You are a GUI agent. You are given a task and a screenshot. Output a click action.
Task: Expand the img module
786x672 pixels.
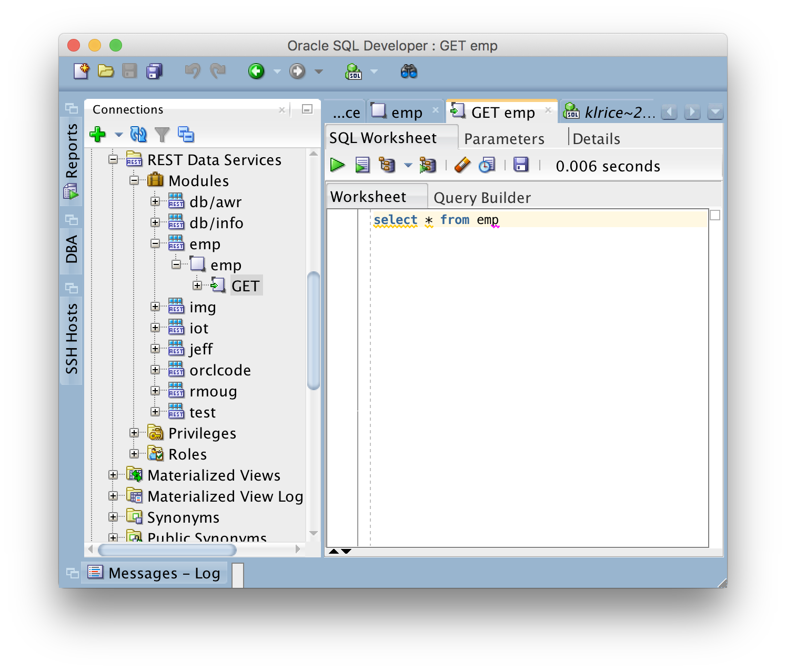click(155, 307)
